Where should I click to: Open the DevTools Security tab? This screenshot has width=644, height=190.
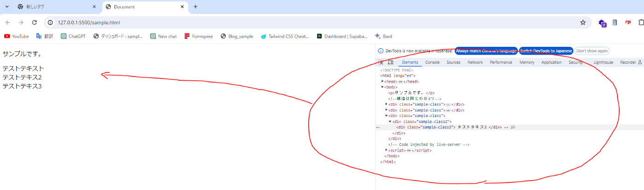pyautogui.click(x=575, y=62)
